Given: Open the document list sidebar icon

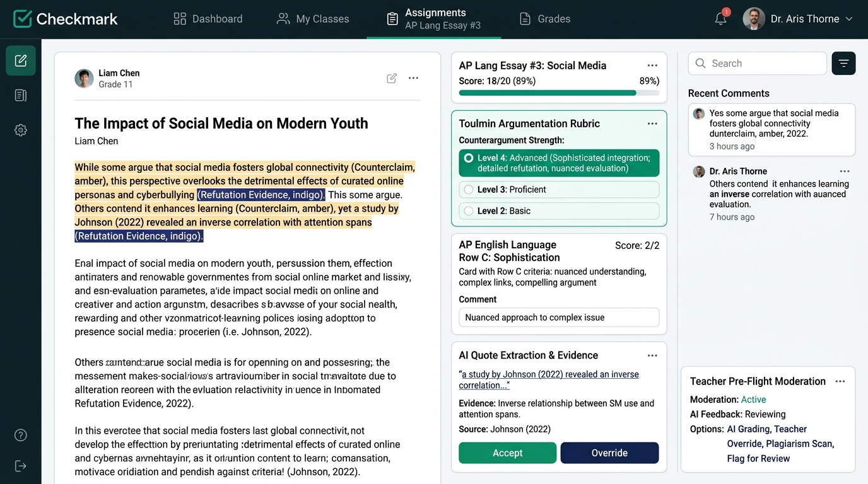Looking at the screenshot, I should click(x=21, y=95).
